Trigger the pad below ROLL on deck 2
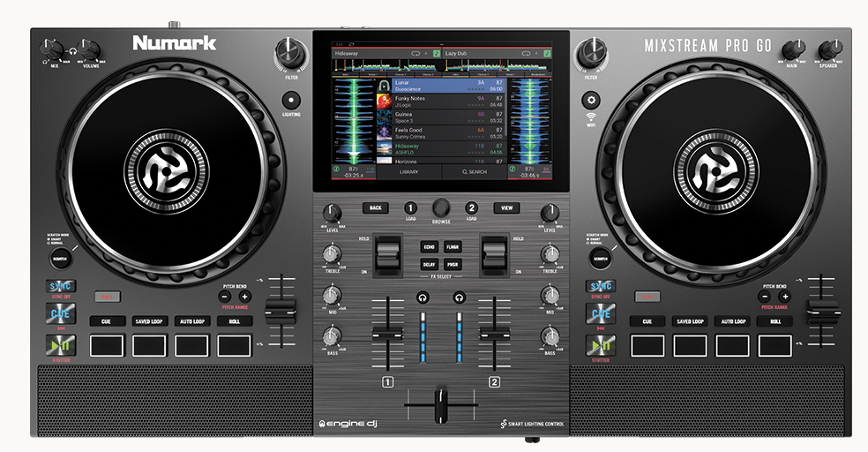This screenshot has height=452, width=868. (775, 346)
